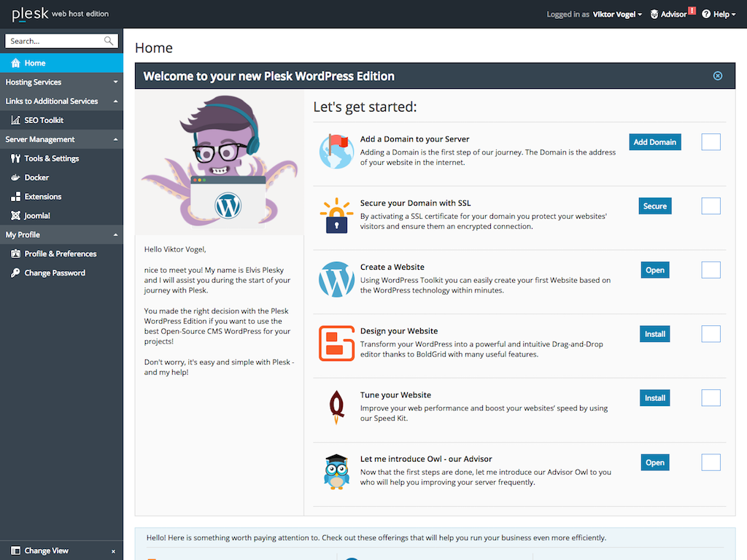
Task: Click the globe with flag Add Domain icon
Action: pyautogui.click(x=336, y=152)
